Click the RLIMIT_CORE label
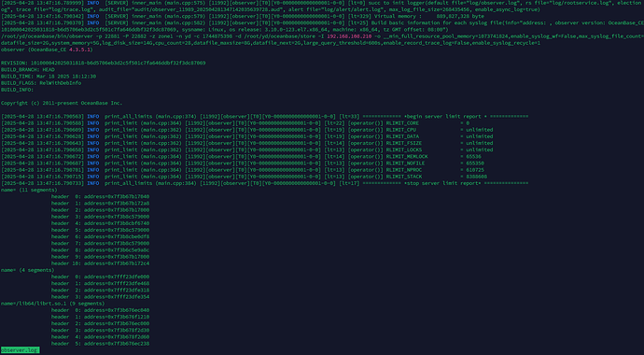The image size is (644, 355). tap(402, 123)
